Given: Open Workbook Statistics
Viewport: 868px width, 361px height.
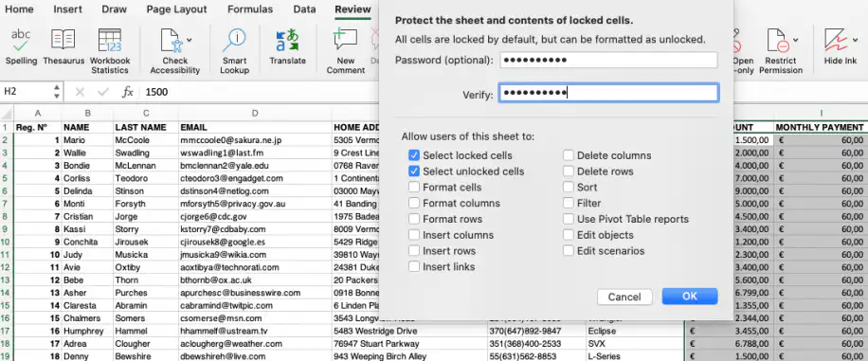Looking at the screenshot, I should point(110,41).
